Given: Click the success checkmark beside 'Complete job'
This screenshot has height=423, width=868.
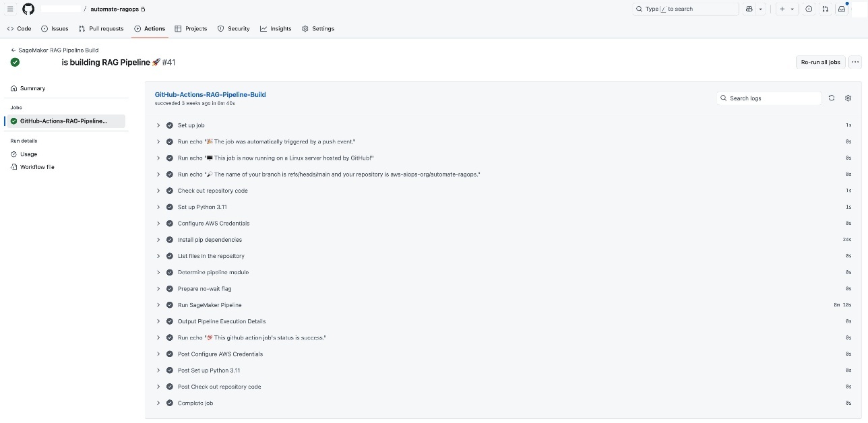Looking at the screenshot, I should [170, 403].
